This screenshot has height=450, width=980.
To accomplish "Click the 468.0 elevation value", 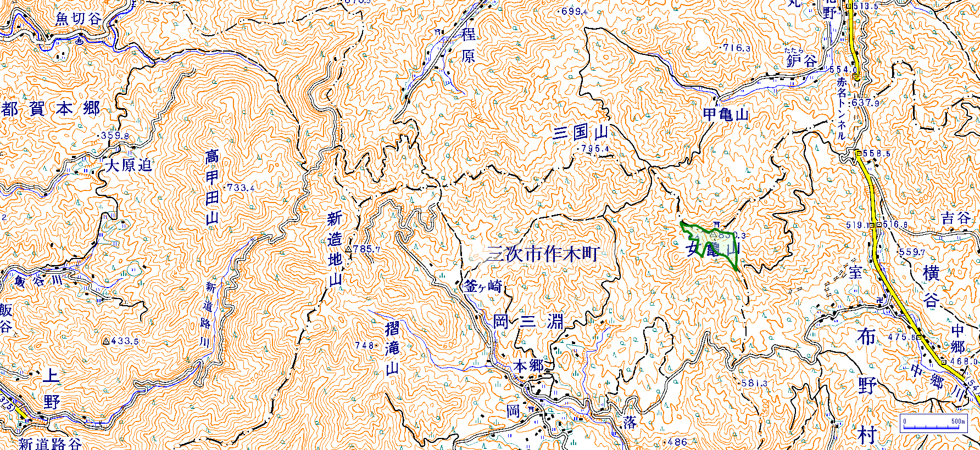I will [964, 362].
